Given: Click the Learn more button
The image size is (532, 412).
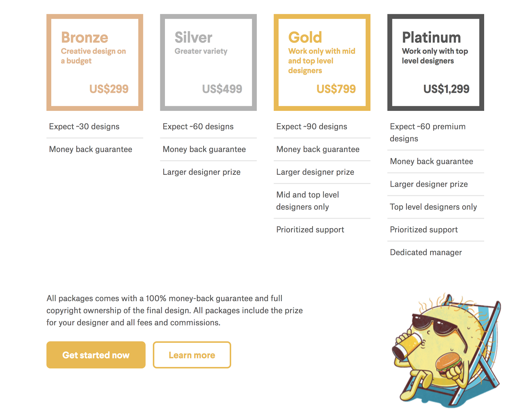Looking at the screenshot, I should (192, 355).
